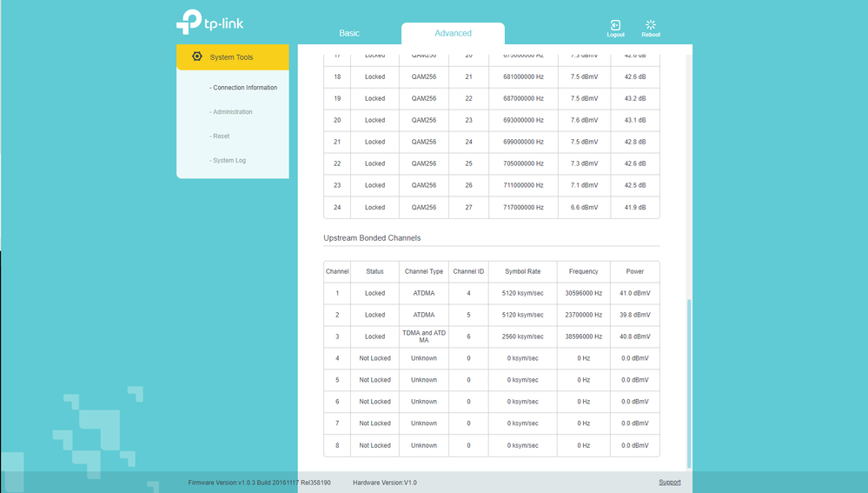Click the upstream Frequency column header

583,271
